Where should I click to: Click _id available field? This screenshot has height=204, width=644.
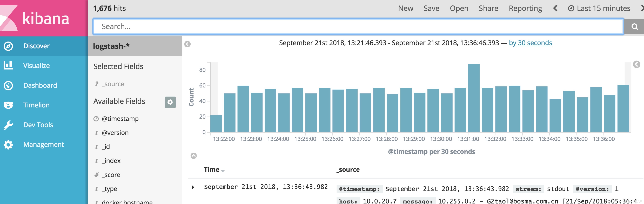tap(106, 147)
